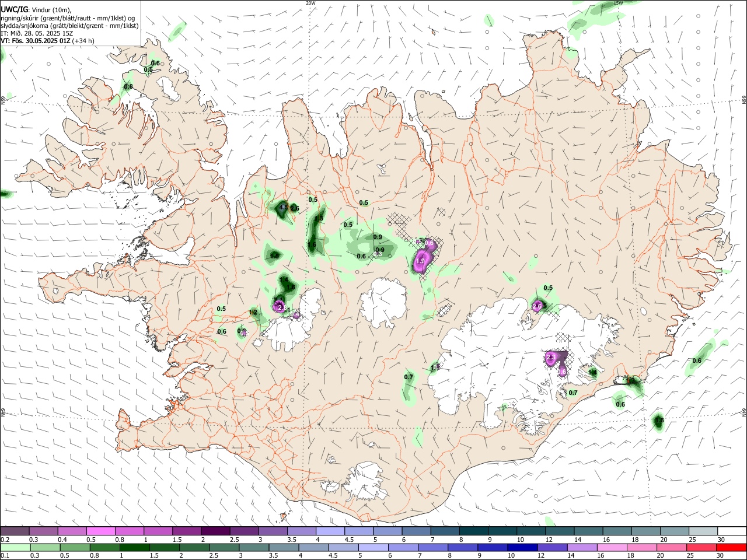Pick the lilac 14–16 swatch, lower legend

pos(583,547)
